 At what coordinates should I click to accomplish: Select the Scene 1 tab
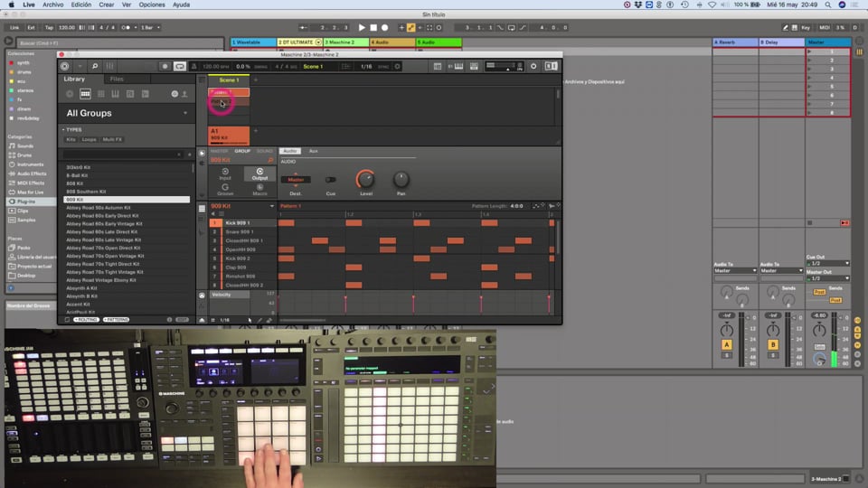229,80
